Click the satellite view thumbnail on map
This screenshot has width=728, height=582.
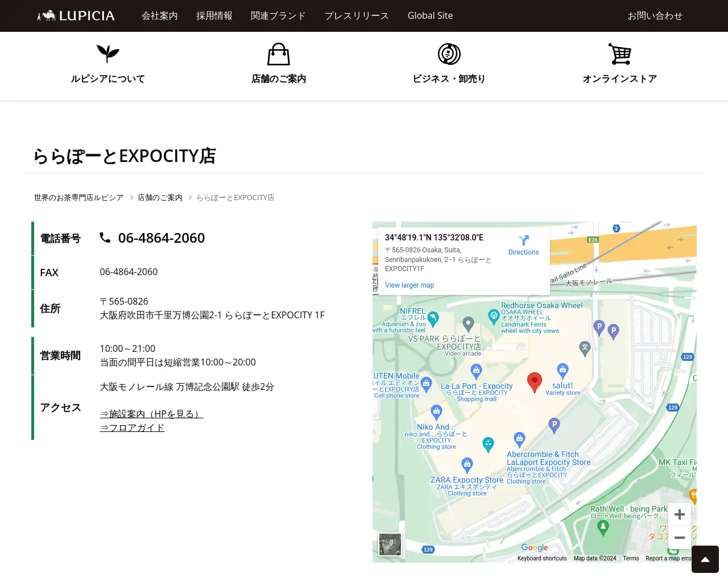(x=390, y=544)
